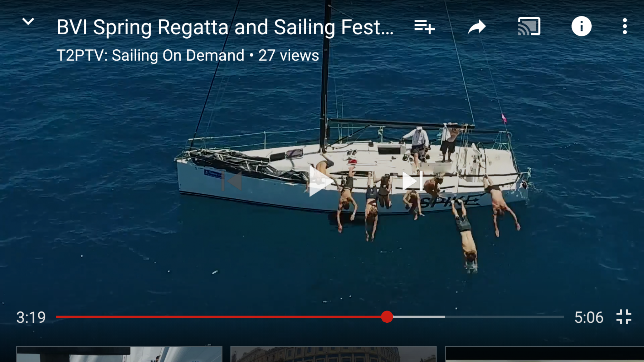Show video info cards

(581, 26)
